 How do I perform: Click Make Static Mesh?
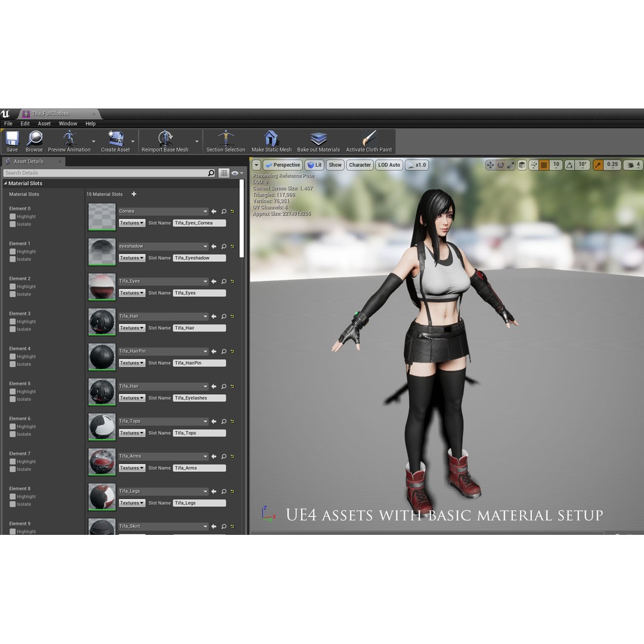[271, 141]
